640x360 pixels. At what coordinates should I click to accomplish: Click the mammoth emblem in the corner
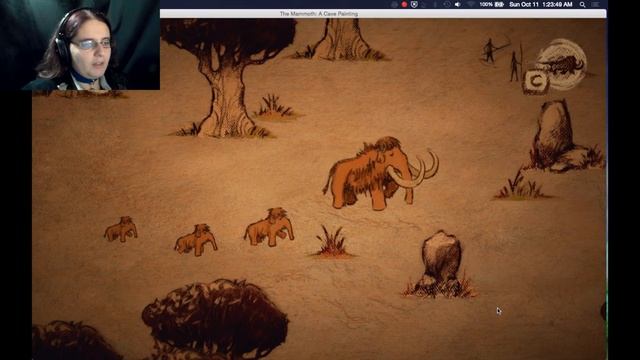(x=563, y=64)
